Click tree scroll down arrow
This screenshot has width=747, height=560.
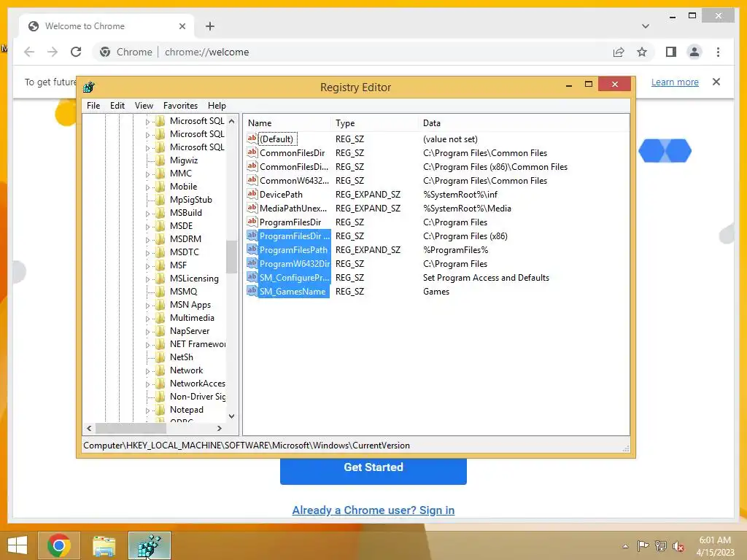click(x=231, y=416)
